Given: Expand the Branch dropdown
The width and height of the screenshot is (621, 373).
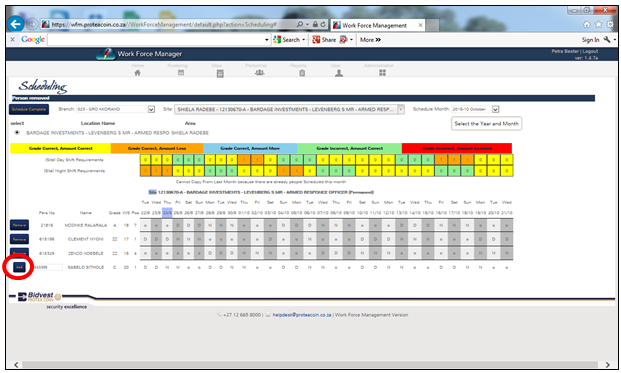Looking at the screenshot, I should (151, 109).
